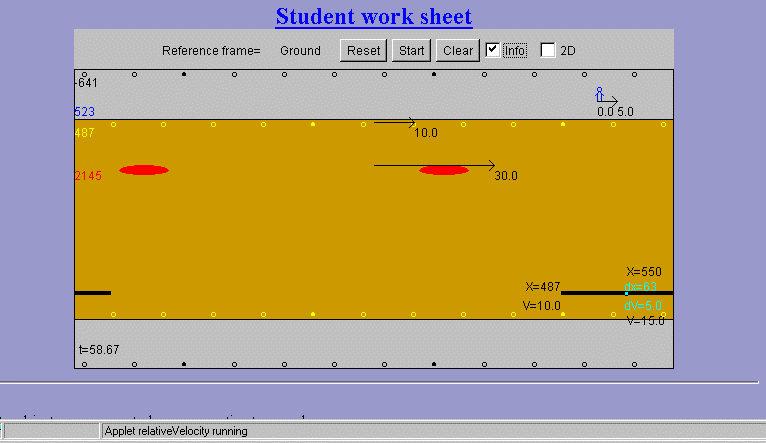
Task: Uncheck the Info checkbox
Action: point(492,50)
